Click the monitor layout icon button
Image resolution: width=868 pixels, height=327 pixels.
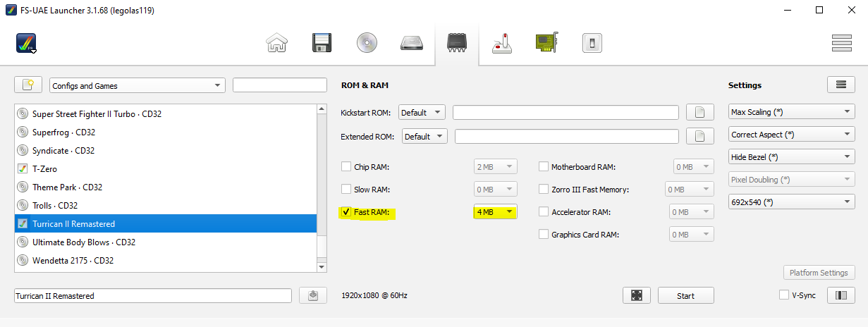(841, 295)
